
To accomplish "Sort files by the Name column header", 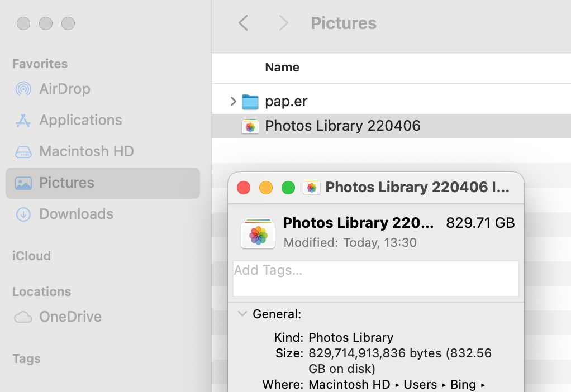I will [282, 68].
